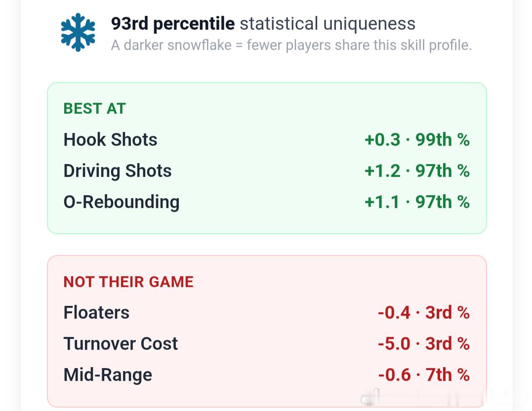Screen dimensions: 532x411
Task: Open the Turnover Cost row label
Action: [121, 343]
